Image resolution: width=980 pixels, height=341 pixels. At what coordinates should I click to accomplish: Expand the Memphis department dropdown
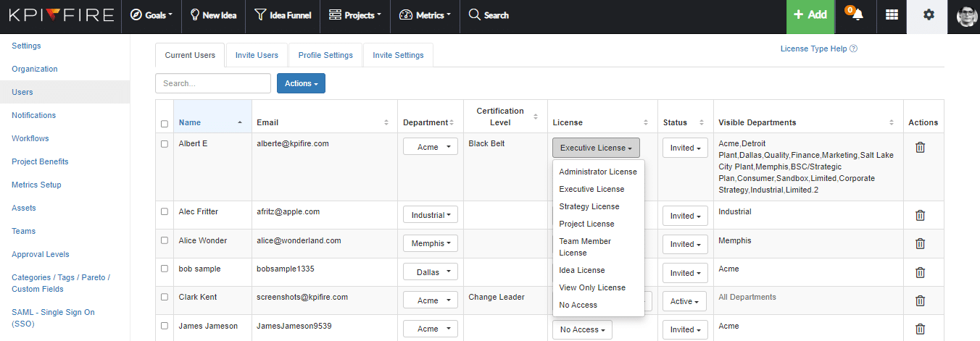click(x=431, y=244)
